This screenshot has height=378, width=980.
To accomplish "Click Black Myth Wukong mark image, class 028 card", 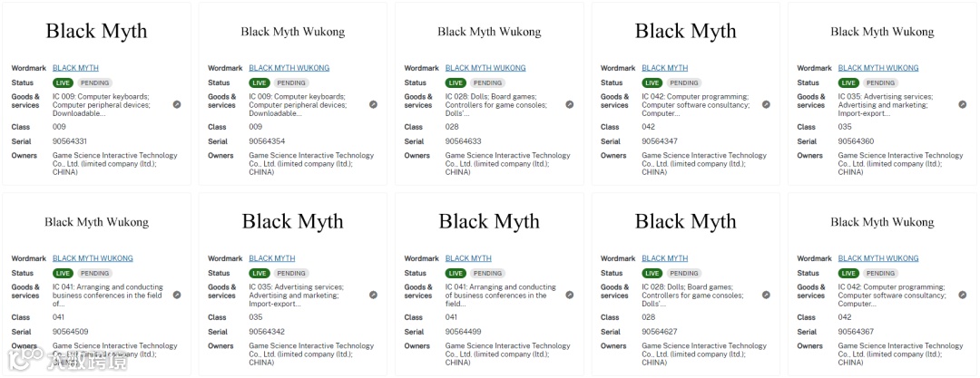I will [489, 31].
